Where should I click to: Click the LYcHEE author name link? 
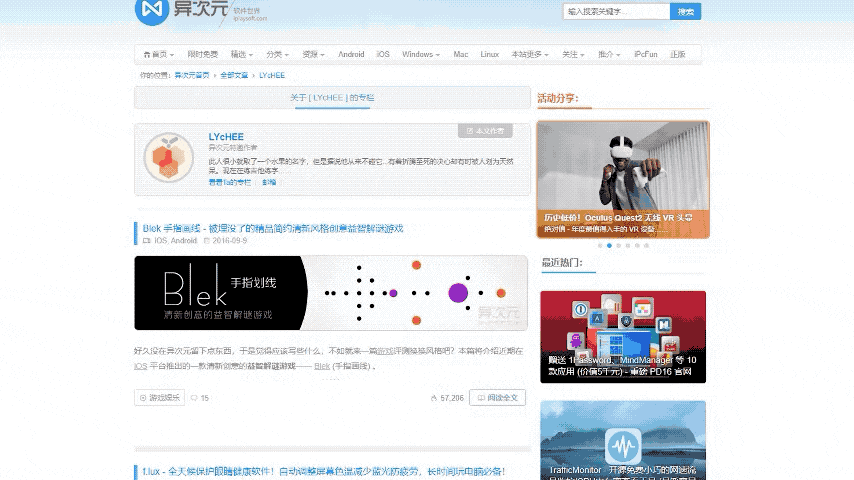pyautogui.click(x=226, y=137)
